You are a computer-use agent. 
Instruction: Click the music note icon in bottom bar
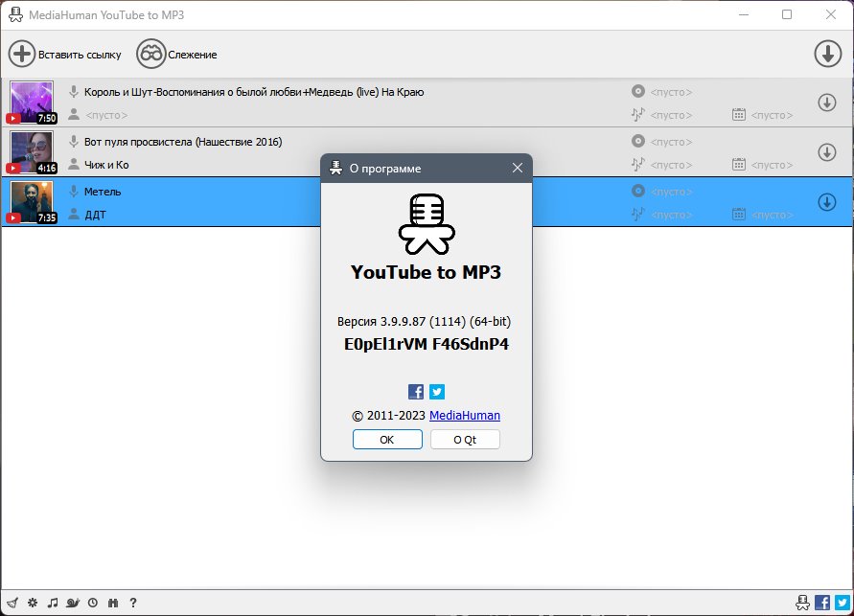[x=53, y=603]
